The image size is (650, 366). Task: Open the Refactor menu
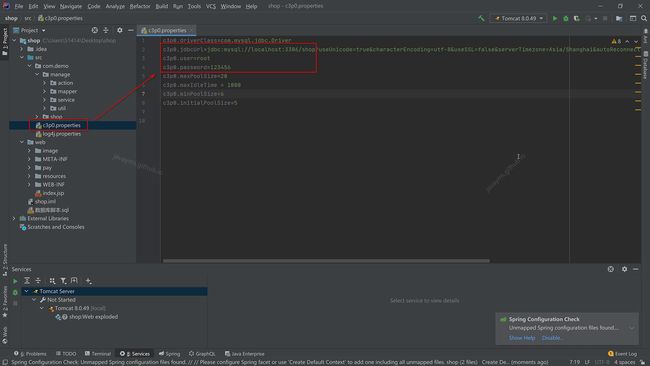pyautogui.click(x=140, y=6)
